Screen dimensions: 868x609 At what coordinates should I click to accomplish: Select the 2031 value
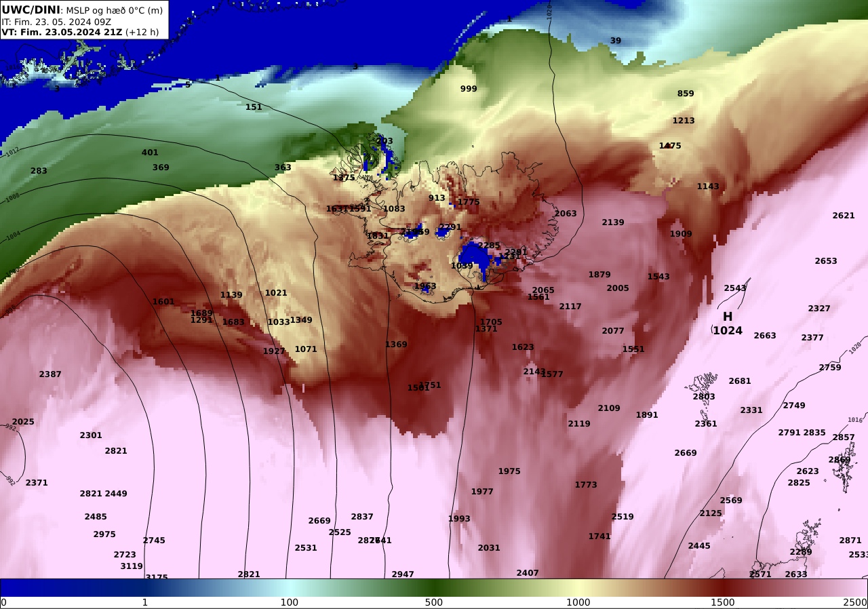click(x=489, y=548)
